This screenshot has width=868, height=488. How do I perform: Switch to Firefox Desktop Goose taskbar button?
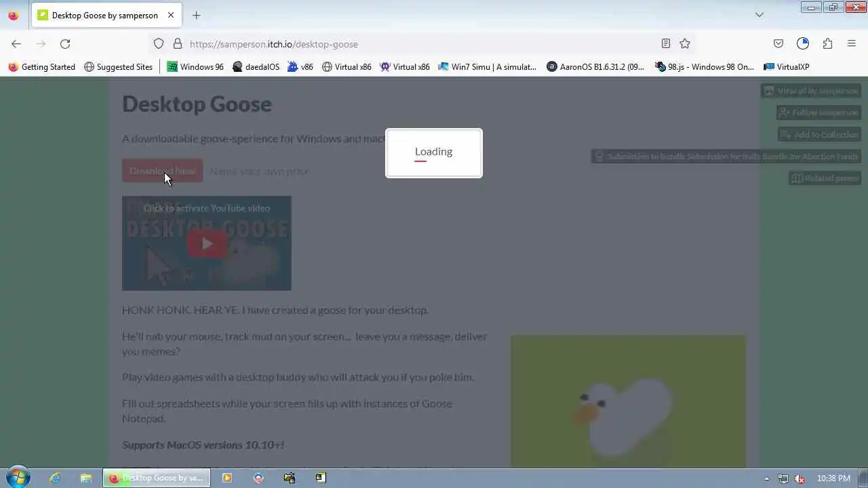[x=157, y=478]
